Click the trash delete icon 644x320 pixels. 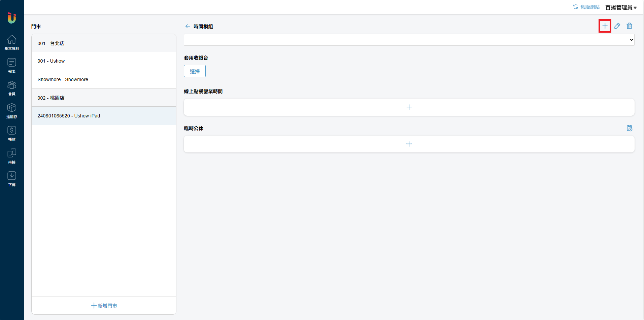629,26
